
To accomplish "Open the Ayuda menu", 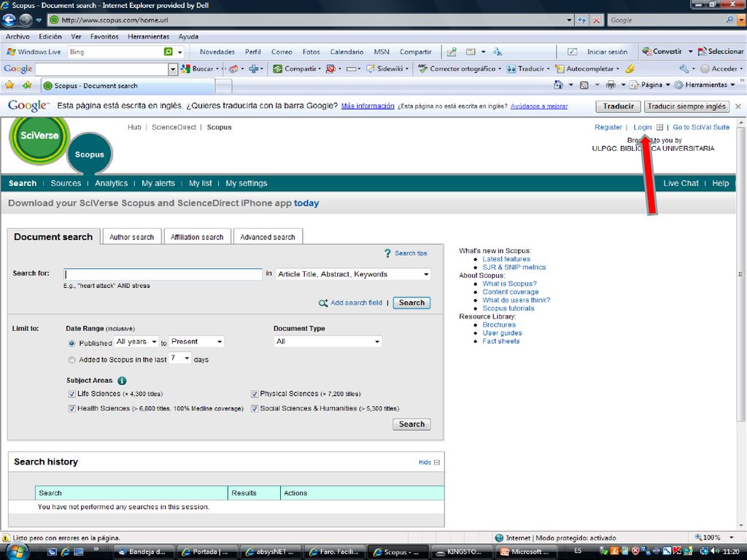I will (x=188, y=36).
